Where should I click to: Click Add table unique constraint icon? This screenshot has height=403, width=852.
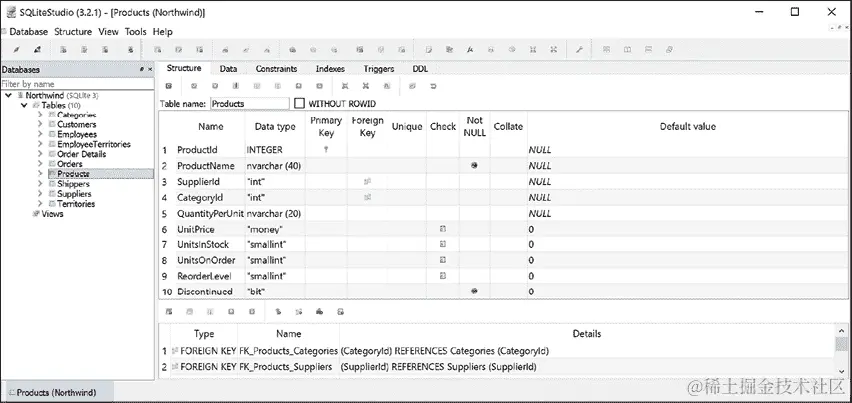pos(320,312)
